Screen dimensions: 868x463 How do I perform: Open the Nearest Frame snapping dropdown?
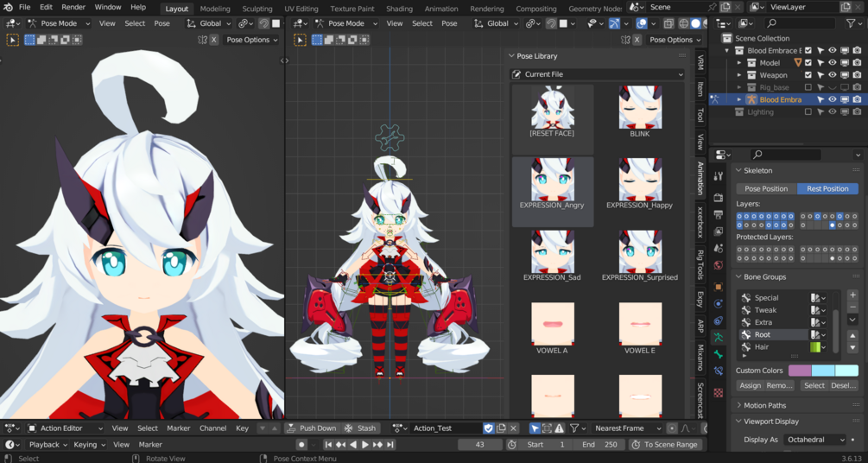pos(627,428)
